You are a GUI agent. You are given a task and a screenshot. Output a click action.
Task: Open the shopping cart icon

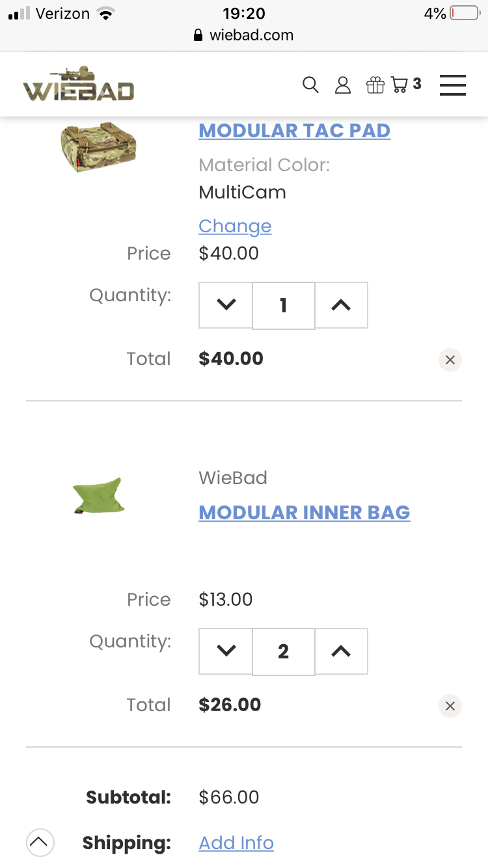(x=406, y=85)
